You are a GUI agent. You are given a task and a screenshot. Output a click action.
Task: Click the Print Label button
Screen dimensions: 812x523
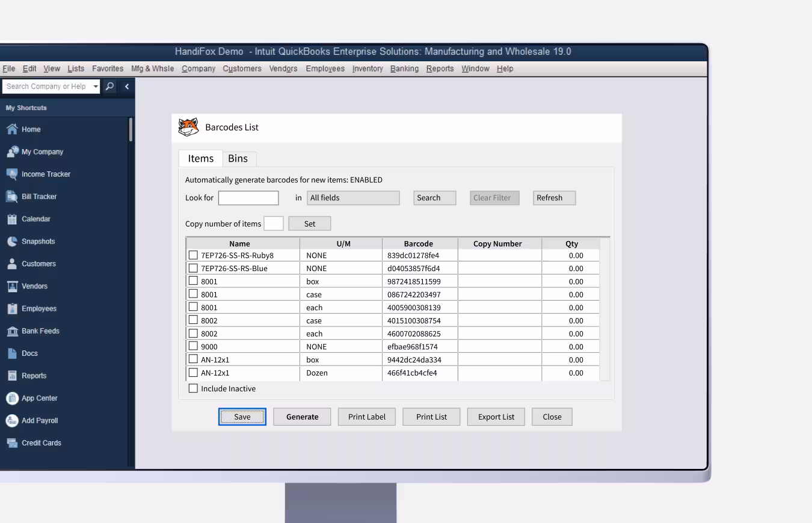(x=367, y=417)
